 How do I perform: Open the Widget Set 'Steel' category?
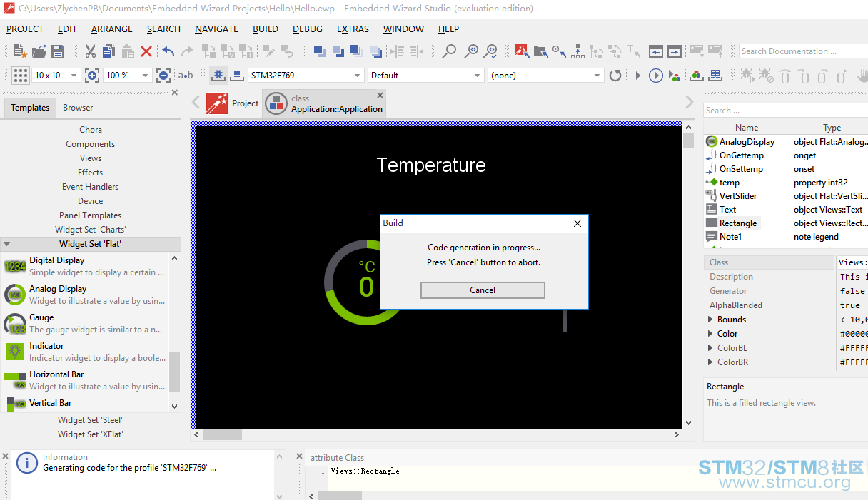(x=91, y=420)
